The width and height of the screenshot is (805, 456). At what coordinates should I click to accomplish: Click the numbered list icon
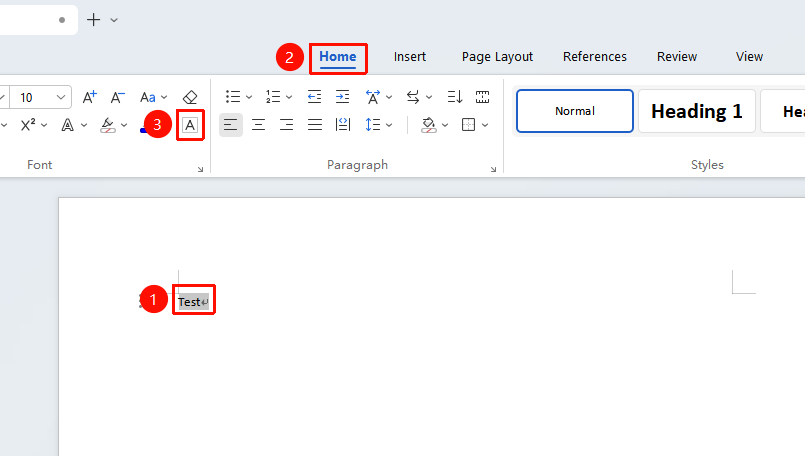[x=273, y=97]
